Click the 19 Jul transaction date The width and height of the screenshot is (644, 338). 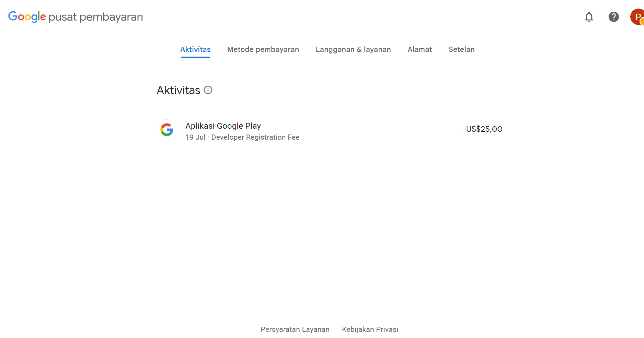click(195, 137)
